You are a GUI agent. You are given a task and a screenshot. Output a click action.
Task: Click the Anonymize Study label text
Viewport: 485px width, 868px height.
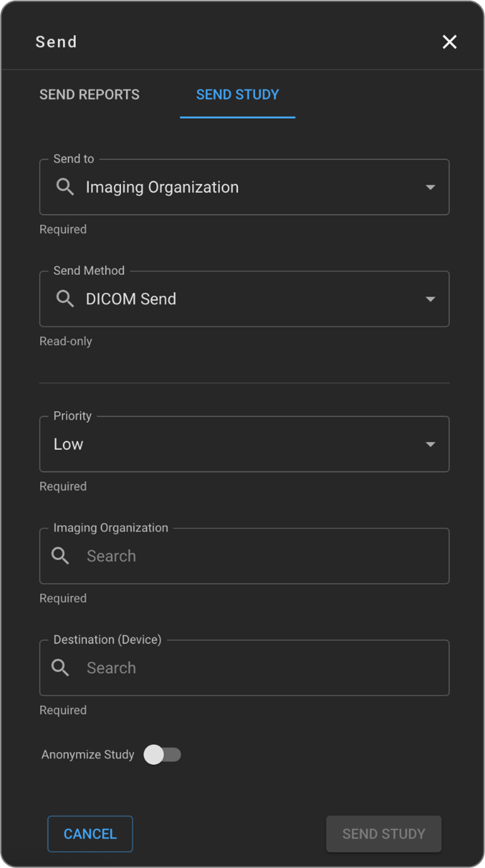pos(88,755)
